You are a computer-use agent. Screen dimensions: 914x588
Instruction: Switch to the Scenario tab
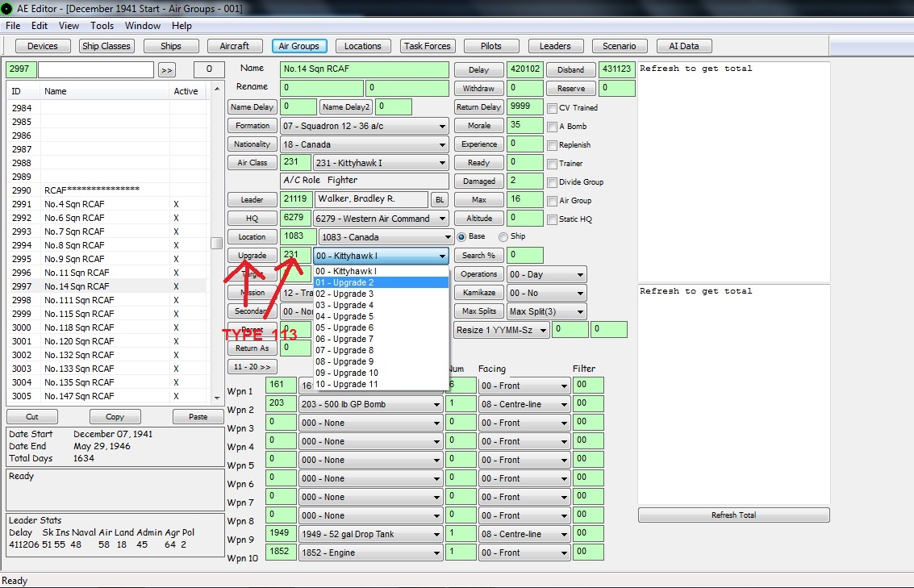click(619, 46)
